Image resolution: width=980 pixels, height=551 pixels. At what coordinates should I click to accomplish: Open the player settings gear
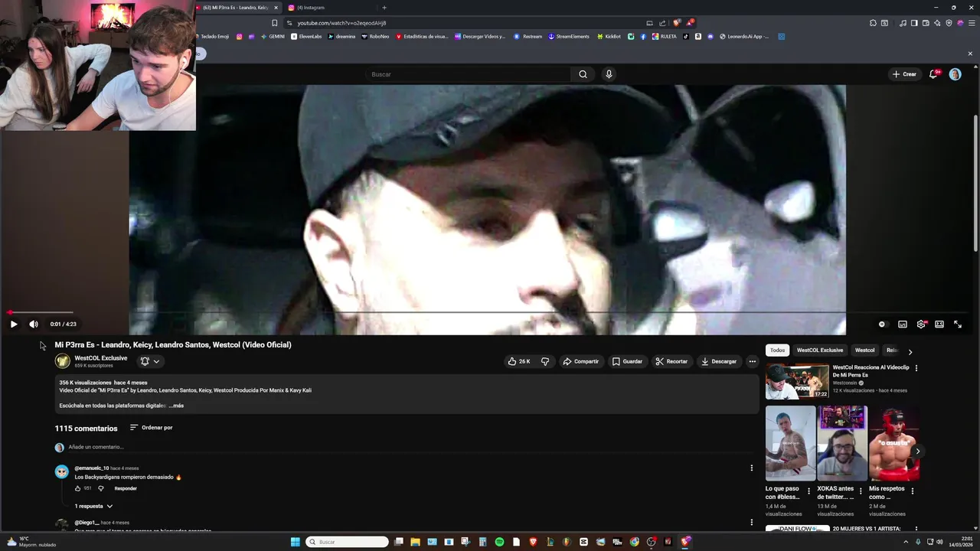[921, 324]
